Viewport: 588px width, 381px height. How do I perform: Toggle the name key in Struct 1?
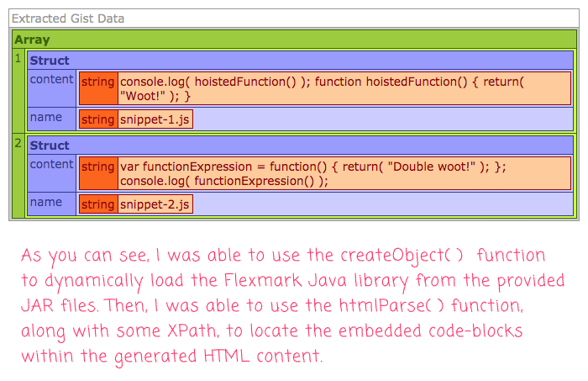click(x=52, y=119)
